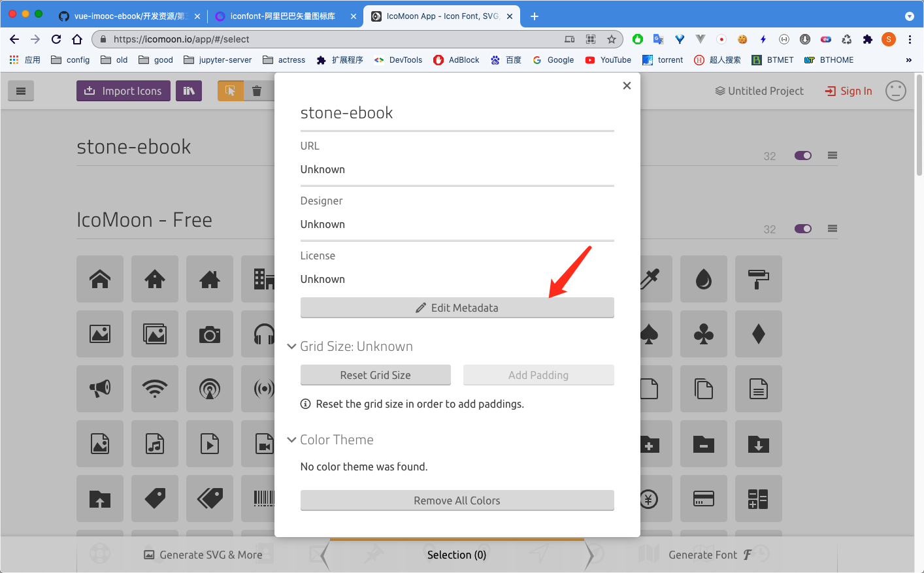Select the droplet icon
Image resolution: width=924 pixels, height=573 pixels.
pyautogui.click(x=704, y=279)
